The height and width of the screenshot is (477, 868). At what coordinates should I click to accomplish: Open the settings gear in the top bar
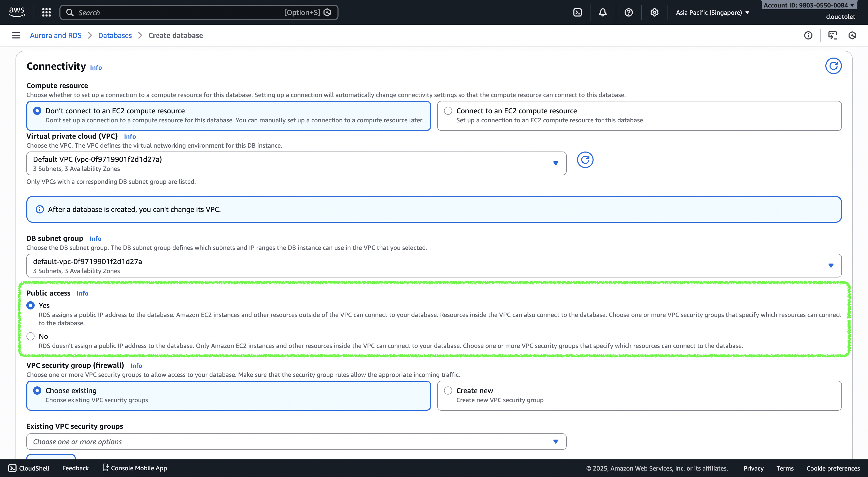pyautogui.click(x=654, y=12)
